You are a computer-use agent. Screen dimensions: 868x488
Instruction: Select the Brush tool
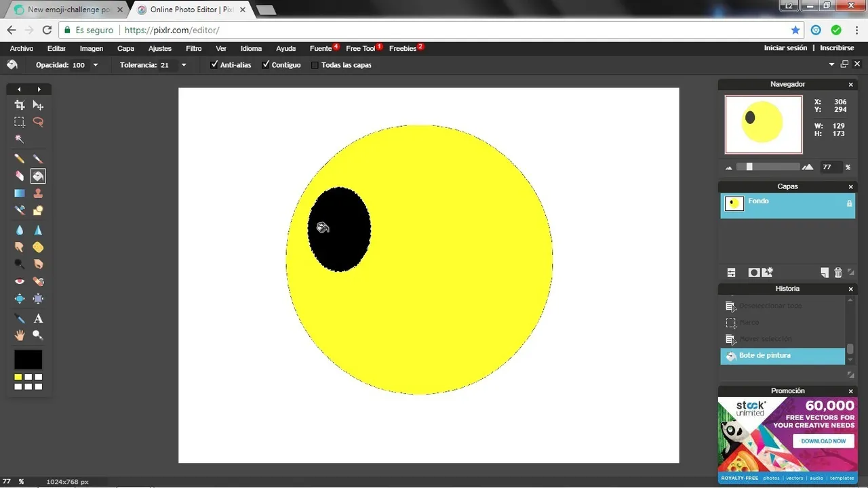pyautogui.click(x=38, y=159)
